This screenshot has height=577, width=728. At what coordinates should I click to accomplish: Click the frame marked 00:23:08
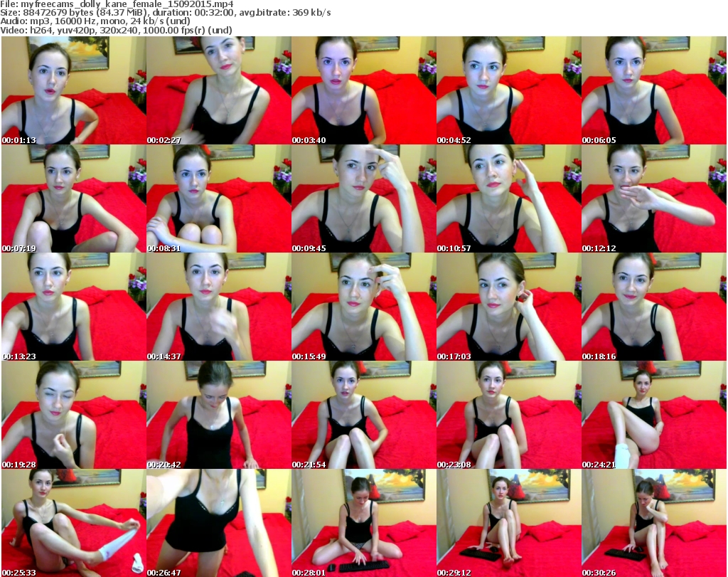coord(508,415)
